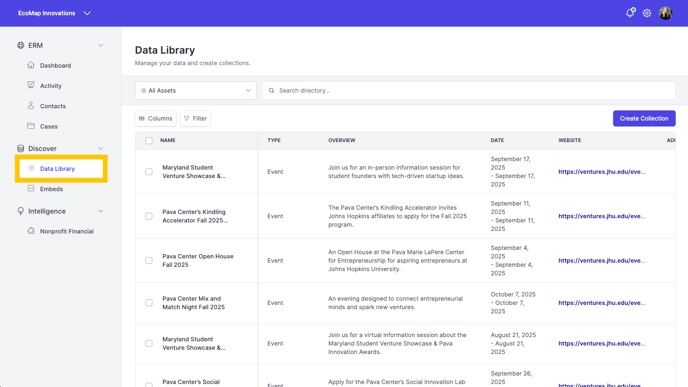Open Nonprofit Financial page
Screen dimensions: 688x387
click(67, 231)
